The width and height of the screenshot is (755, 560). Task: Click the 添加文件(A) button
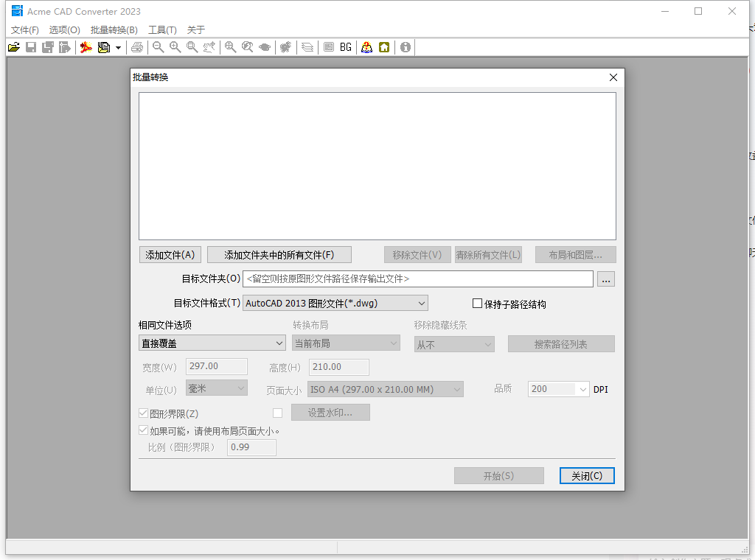pyautogui.click(x=170, y=255)
